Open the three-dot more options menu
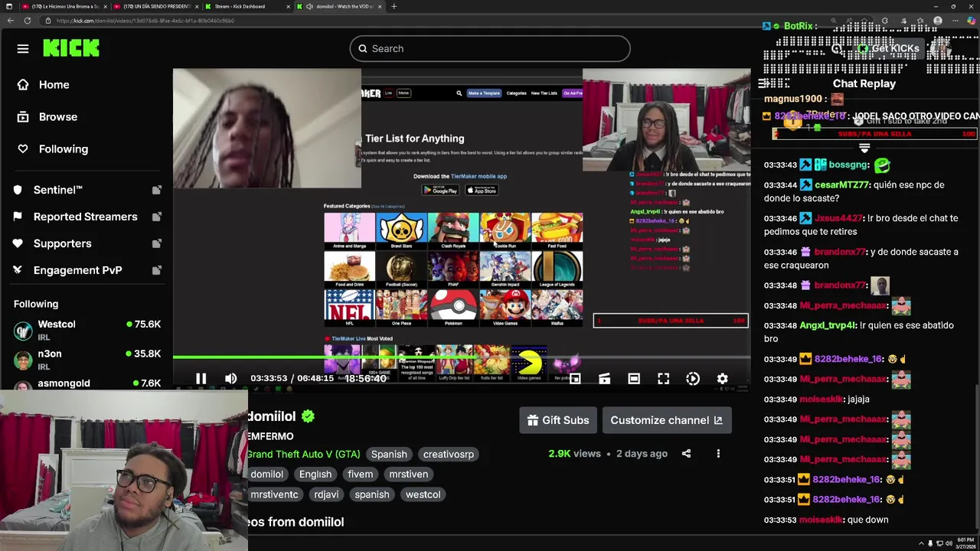The width and height of the screenshot is (980, 551). 718,454
